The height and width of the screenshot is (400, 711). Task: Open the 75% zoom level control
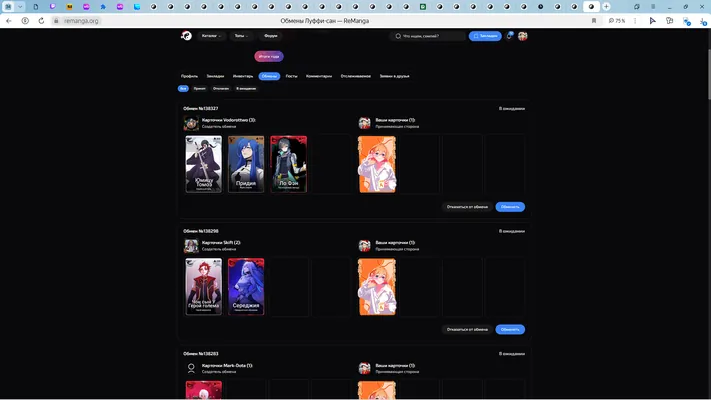617,21
